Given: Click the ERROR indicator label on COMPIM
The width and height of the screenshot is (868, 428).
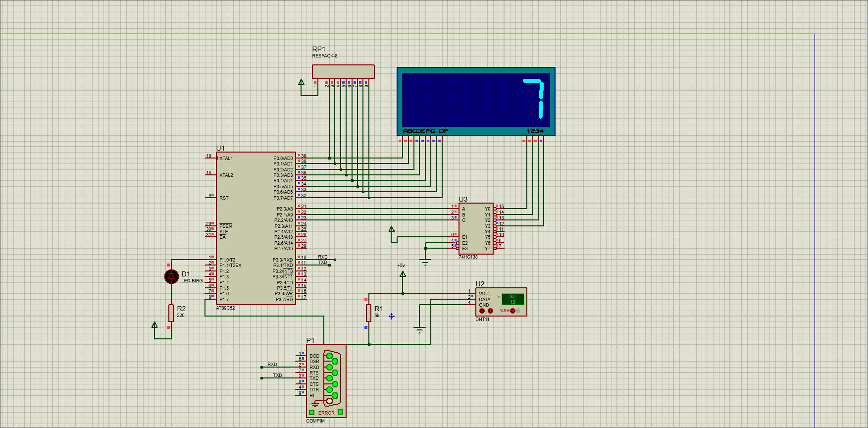Looking at the screenshot, I should pyautogui.click(x=326, y=413).
